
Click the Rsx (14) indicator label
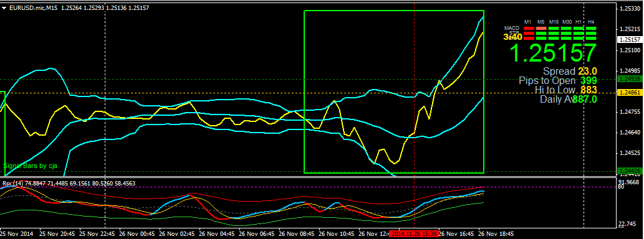(x=12, y=183)
